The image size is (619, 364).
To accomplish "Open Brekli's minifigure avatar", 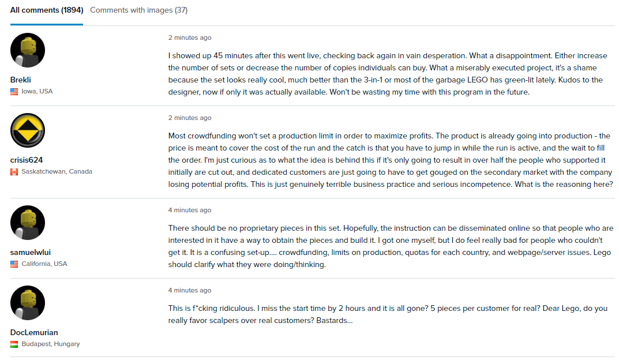I will (28, 50).
